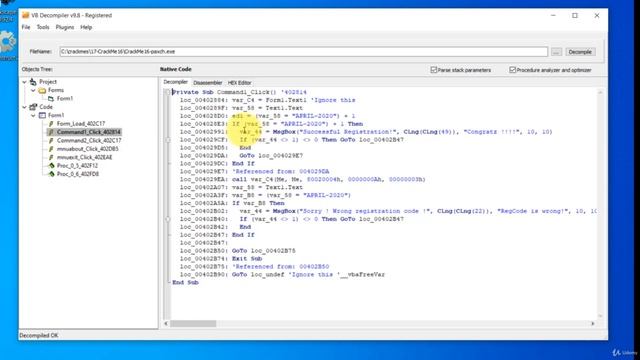Click the VB Decompiler title bar app icon

pos(26,15)
